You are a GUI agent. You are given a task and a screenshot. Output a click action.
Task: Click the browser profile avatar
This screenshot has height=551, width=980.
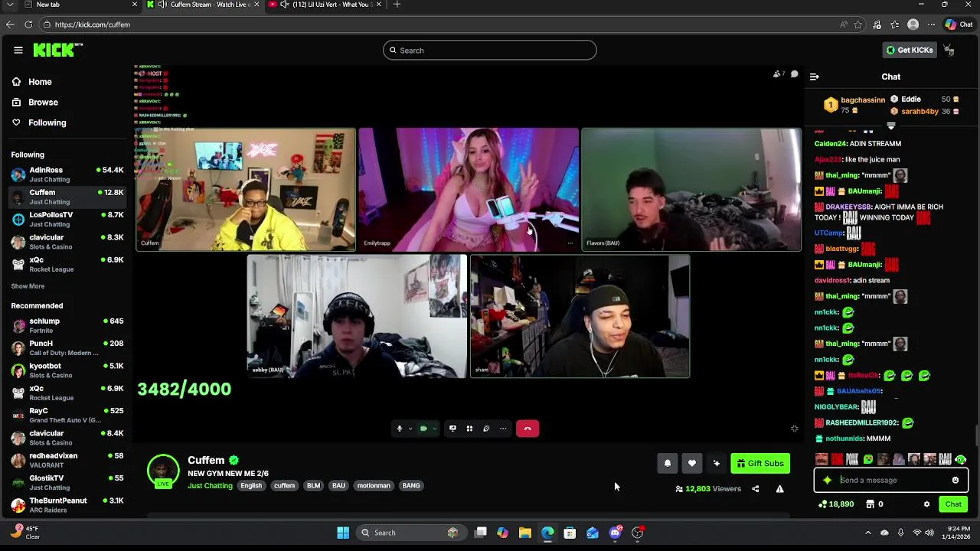point(913,24)
